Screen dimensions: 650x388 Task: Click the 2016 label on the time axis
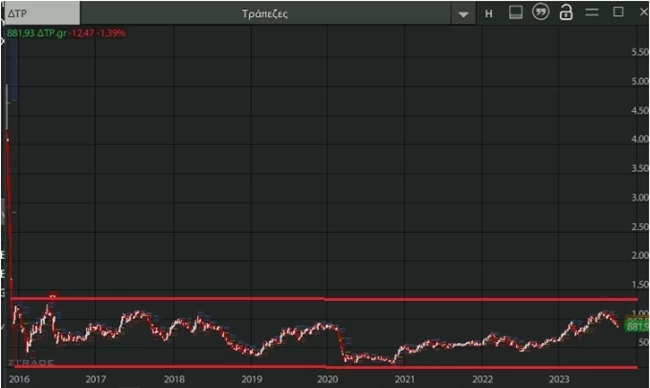19,379
